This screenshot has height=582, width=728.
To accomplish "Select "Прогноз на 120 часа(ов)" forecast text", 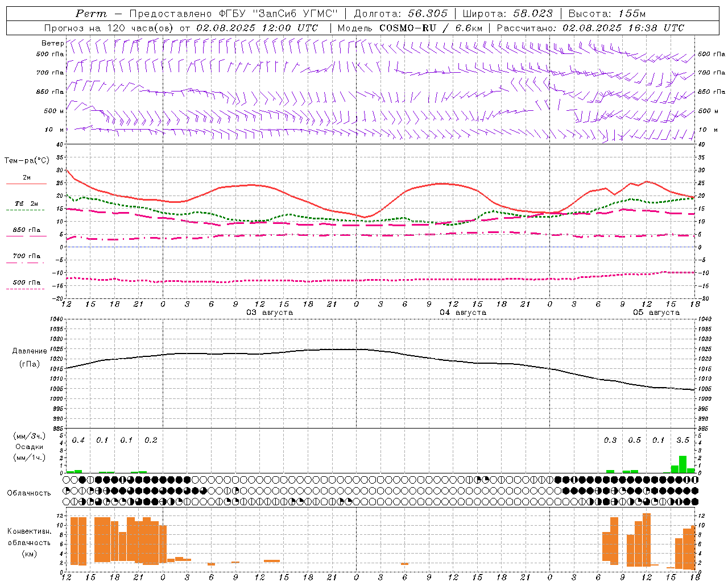I will tap(110, 28).
